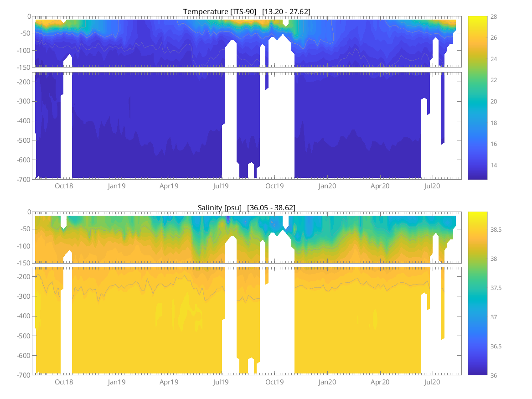The height and width of the screenshot is (399, 532).
Task: Click the -700 depth label of the temperature plot
Action: pos(23,179)
